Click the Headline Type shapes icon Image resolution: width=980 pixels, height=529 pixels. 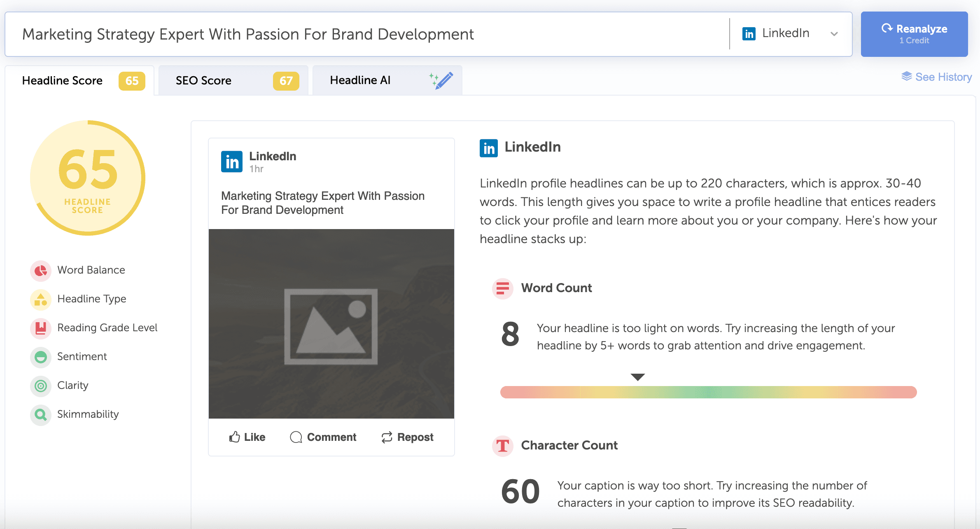point(40,300)
